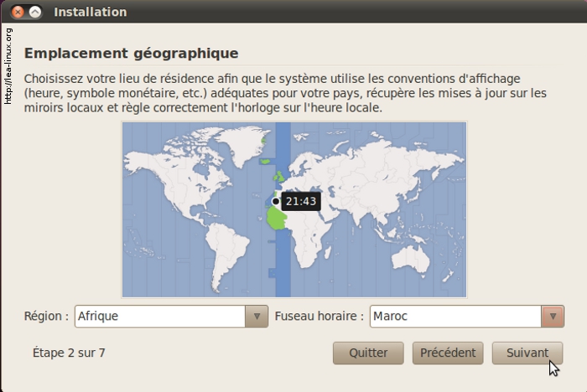This screenshot has height=392, width=587.
Task: Click the arrow on the Région dropdown
Action: tap(257, 317)
